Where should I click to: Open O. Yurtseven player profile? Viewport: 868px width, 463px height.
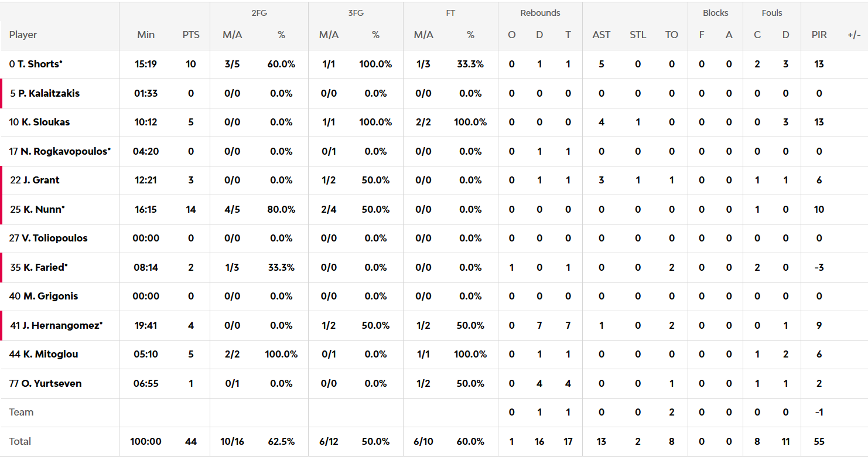coord(51,383)
